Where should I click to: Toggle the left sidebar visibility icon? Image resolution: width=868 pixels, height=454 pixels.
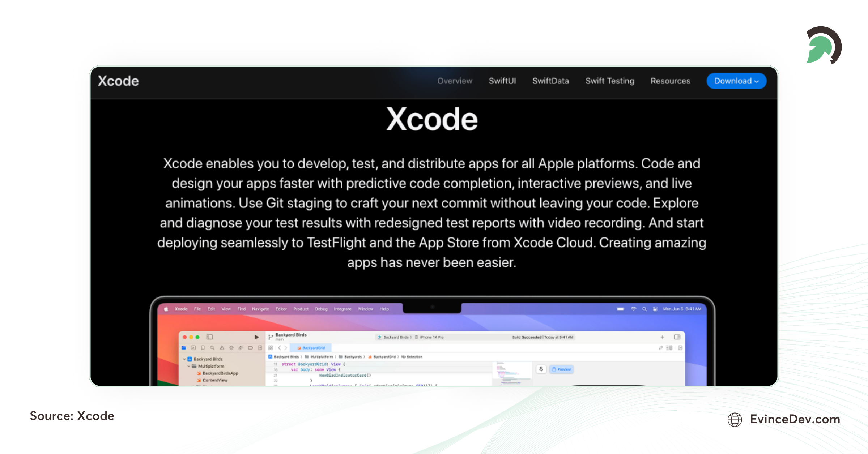(210, 337)
